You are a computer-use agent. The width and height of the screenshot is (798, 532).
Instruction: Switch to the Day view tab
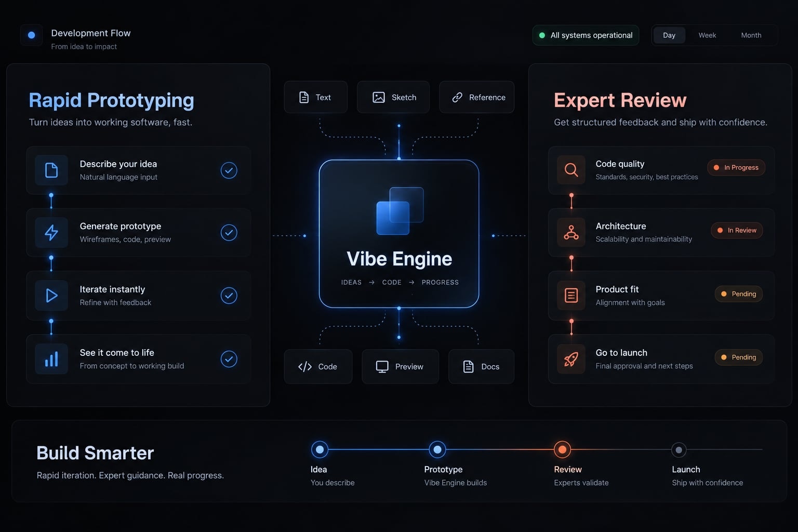tap(669, 35)
